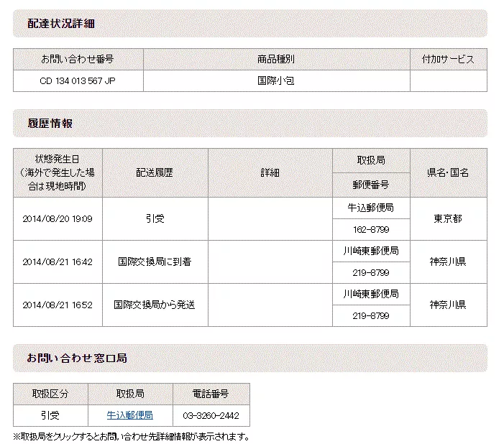Click the 詳細 column header
504x444 pixels.
(x=270, y=172)
